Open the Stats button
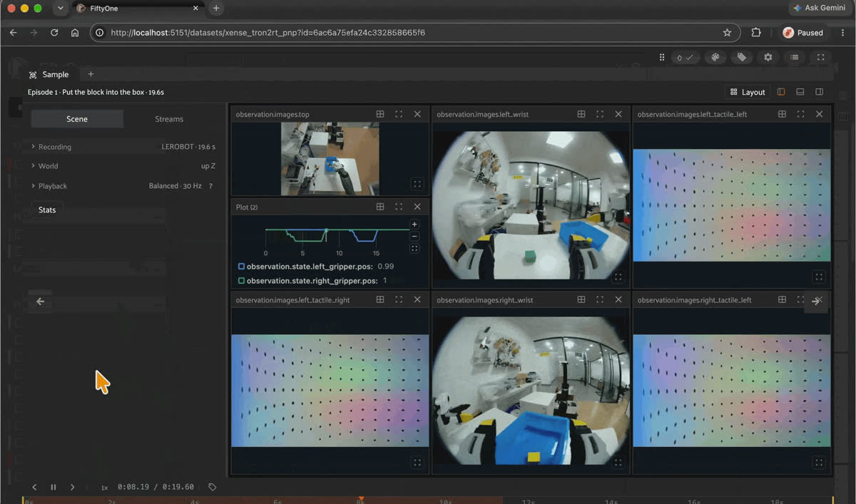The image size is (856, 504). (47, 210)
